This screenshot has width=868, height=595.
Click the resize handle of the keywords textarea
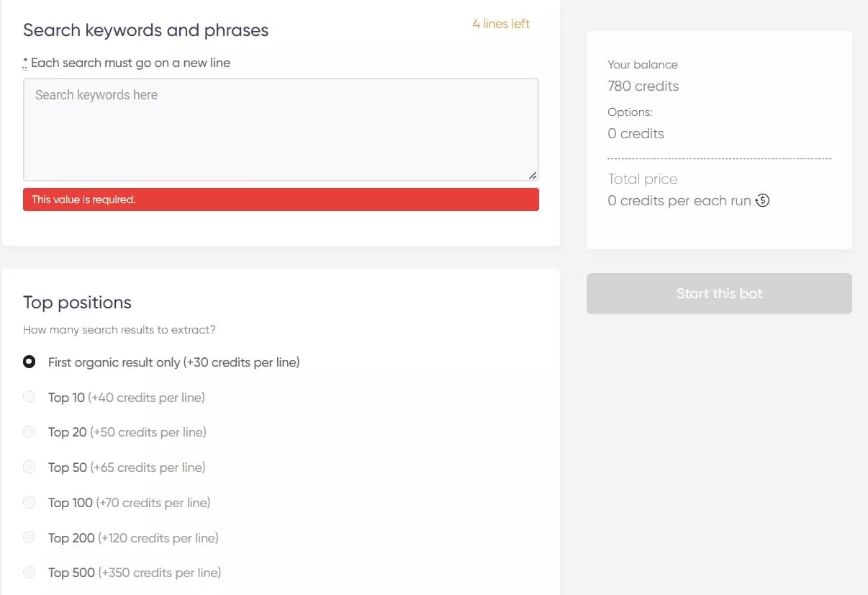coord(533,174)
